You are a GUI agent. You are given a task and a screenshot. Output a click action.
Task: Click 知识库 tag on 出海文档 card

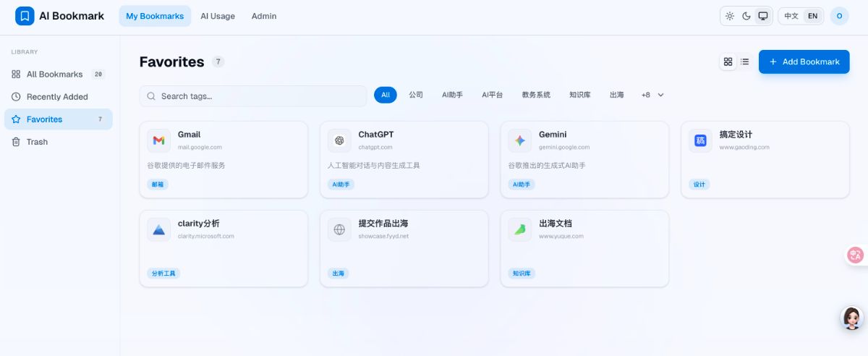522,274
